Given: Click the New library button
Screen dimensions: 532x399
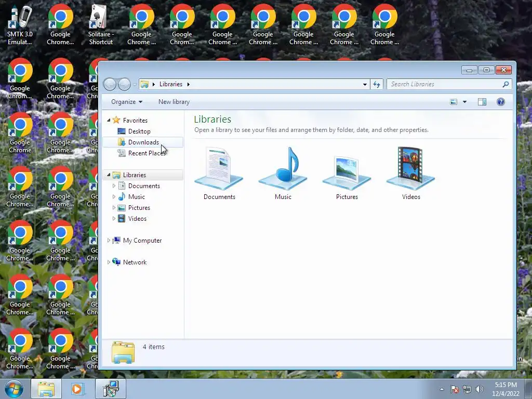Looking at the screenshot, I should 174,102.
